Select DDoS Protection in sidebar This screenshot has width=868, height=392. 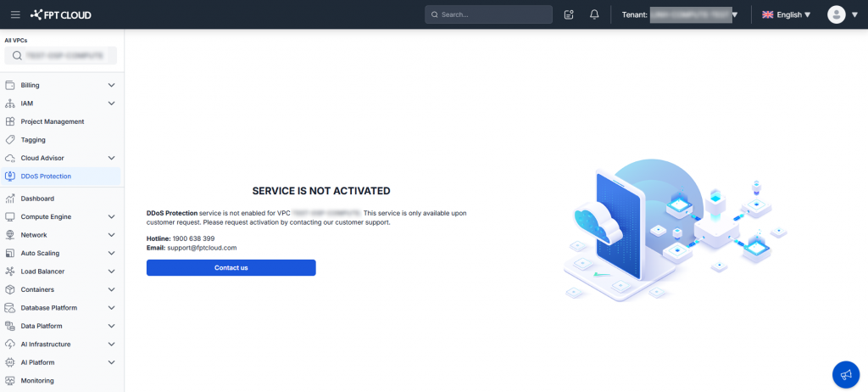[x=46, y=176]
